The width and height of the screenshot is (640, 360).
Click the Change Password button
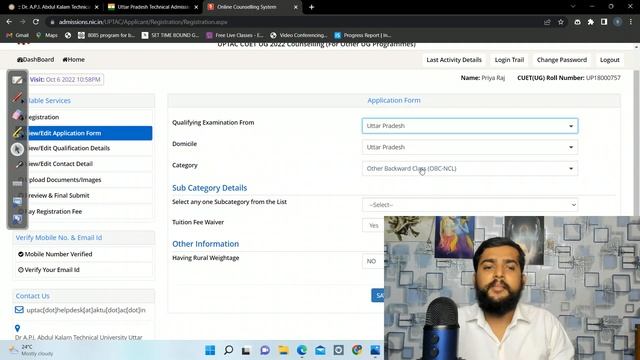pos(562,60)
